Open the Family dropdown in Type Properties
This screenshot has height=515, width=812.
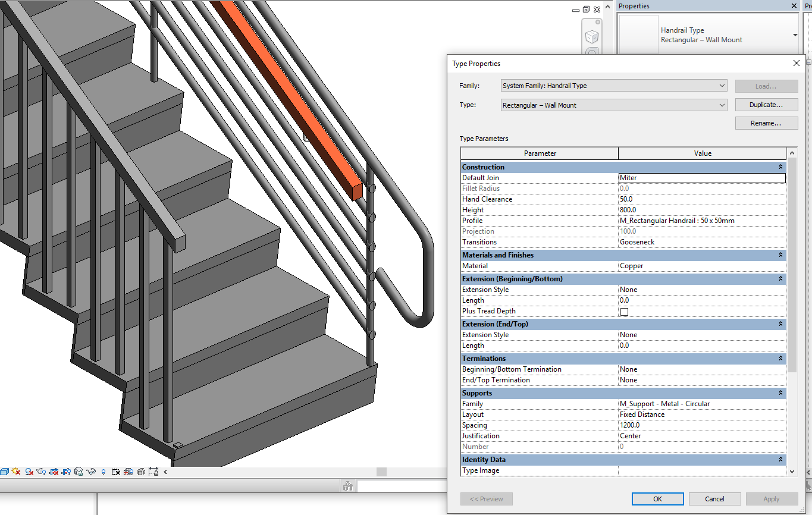point(614,86)
